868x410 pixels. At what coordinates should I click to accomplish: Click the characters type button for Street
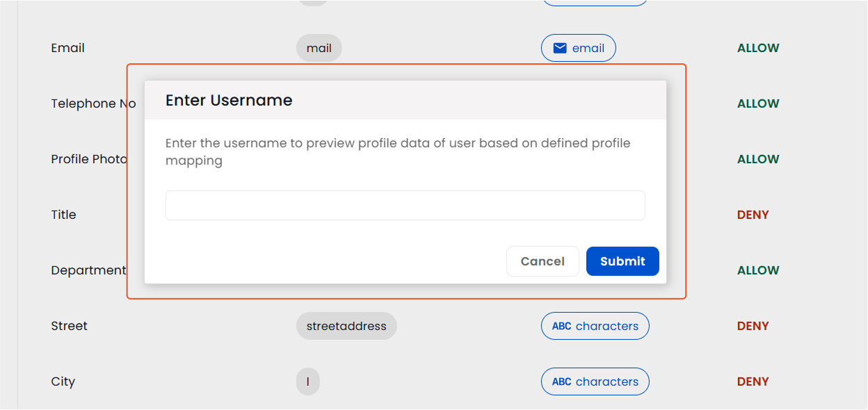(x=595, y=326)
